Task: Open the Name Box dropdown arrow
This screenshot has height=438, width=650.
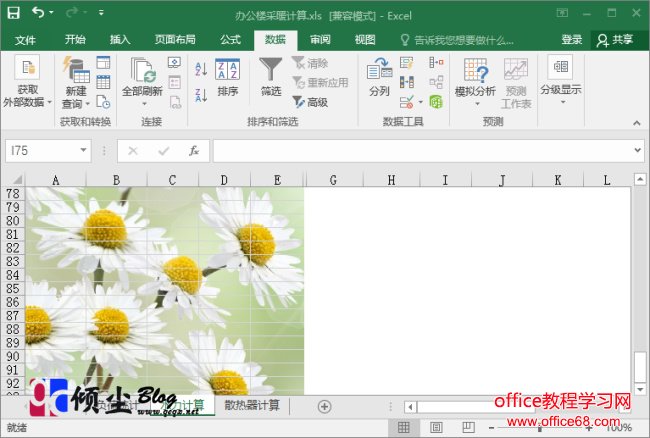Action: 84,150
